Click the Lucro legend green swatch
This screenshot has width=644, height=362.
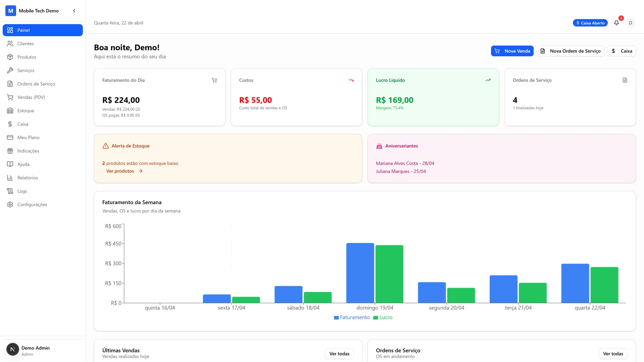pyautogui.click(x=376, y=318)
